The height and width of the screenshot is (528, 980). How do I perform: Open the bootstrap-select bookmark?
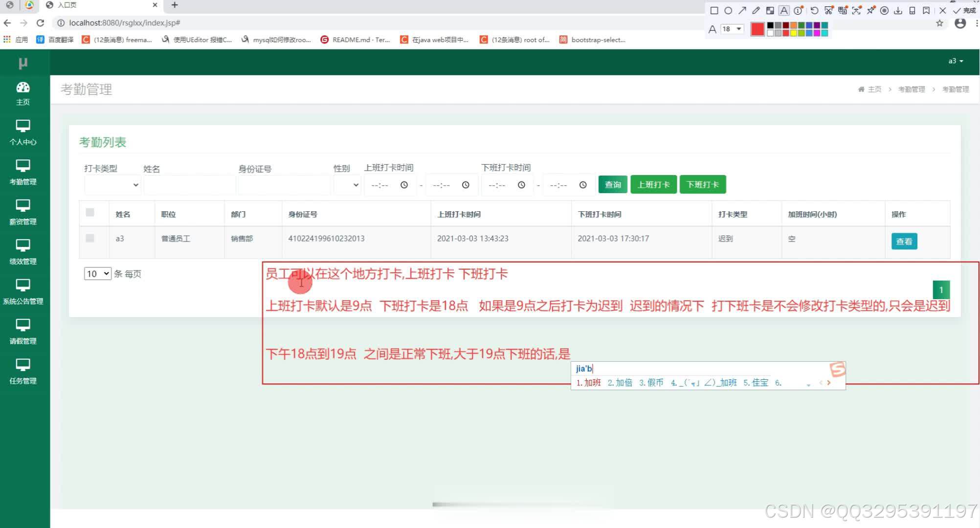pyautogui.click(x=592, y=40)
